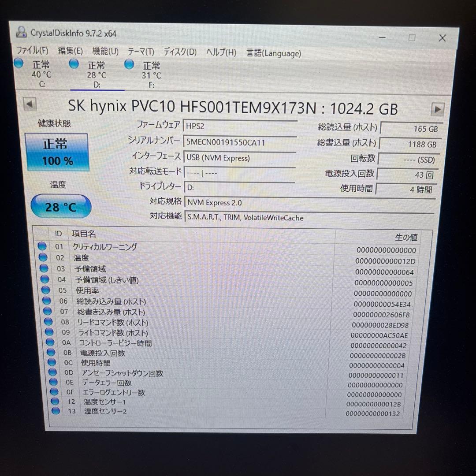Image resolution: width=476 pixels, height=476 pixels.
Task: Click the drive letter field D:
Action: 239,187
